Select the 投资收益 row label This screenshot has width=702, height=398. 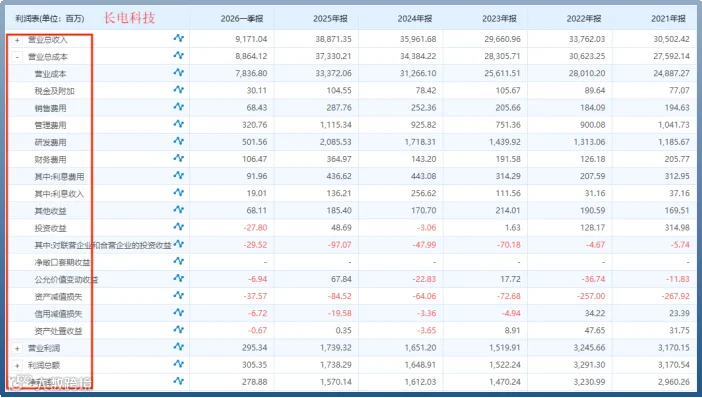(50, 228)
